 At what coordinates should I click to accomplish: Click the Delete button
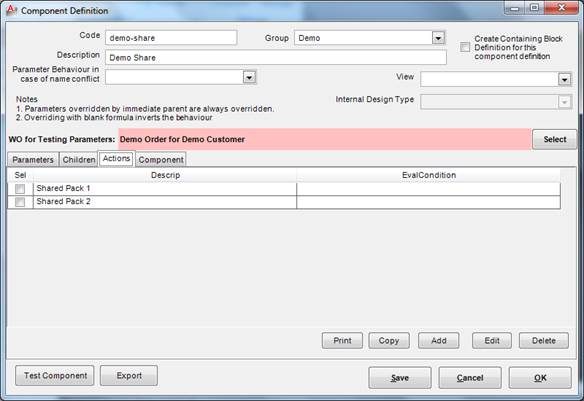544,341
